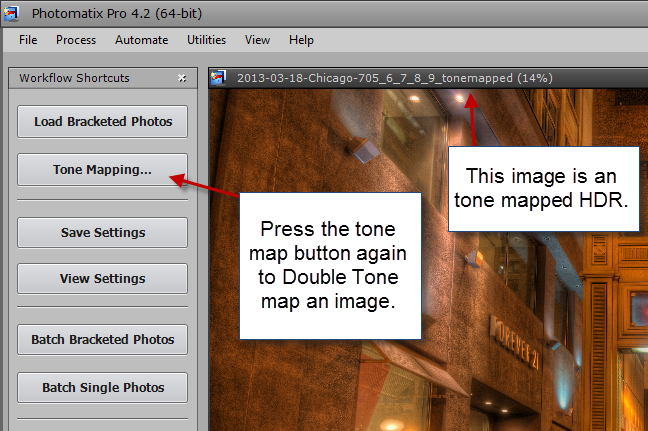Click the Batch Single Photos button
Screen dimensions: 648x431
(x=102, y=387)
